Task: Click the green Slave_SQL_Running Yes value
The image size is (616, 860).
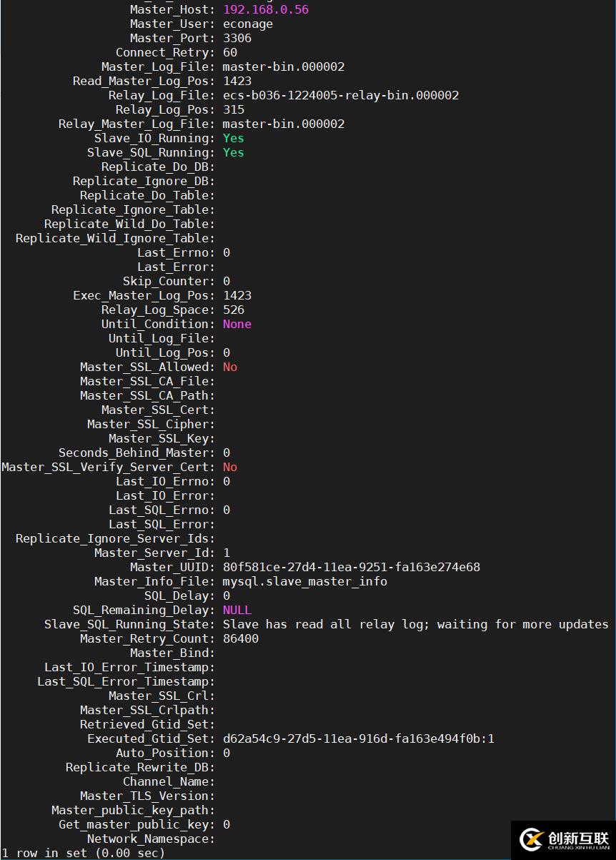Action: point(234,152)
